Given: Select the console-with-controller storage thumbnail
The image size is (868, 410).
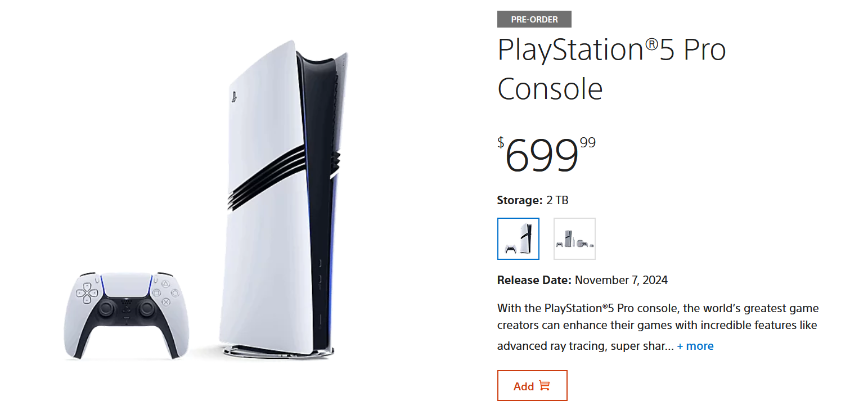Looking at the screenshot, I should [x=518, y=238].
